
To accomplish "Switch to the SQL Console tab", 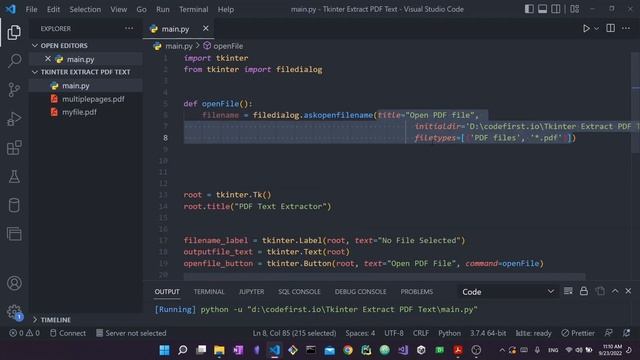I will click(x=299, y=291).
